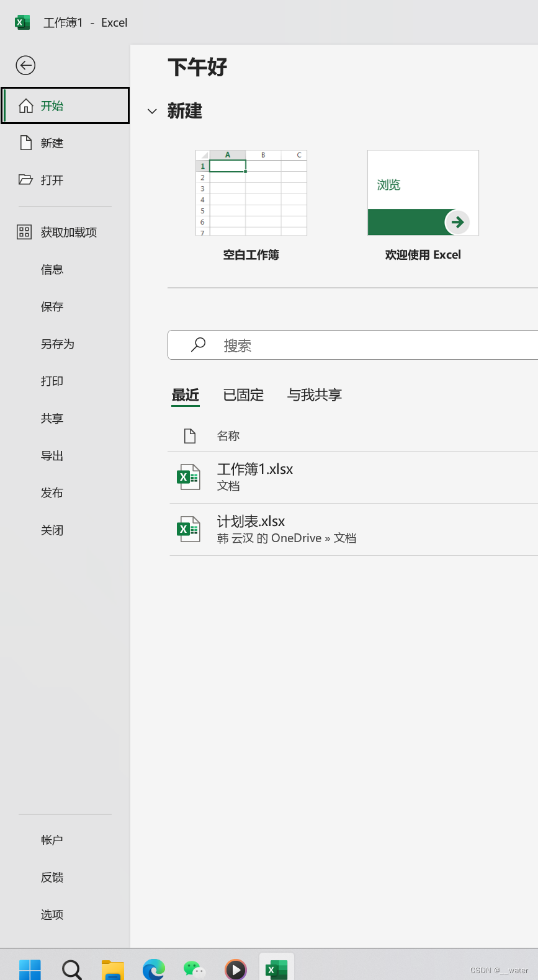Open the 反馈 page
Image resolution: width=538 pixels, height=980 pixels.
pyautogui.click(x=65, y=877)
